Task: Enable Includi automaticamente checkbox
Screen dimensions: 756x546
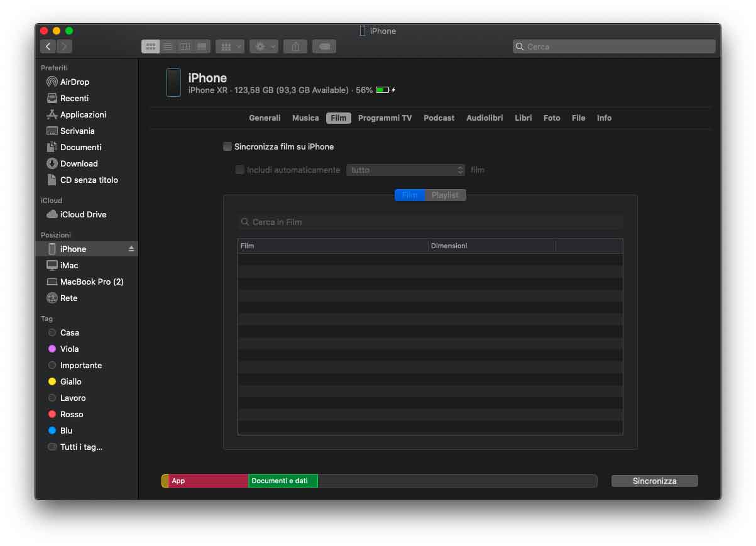Action: pos(239,170)
